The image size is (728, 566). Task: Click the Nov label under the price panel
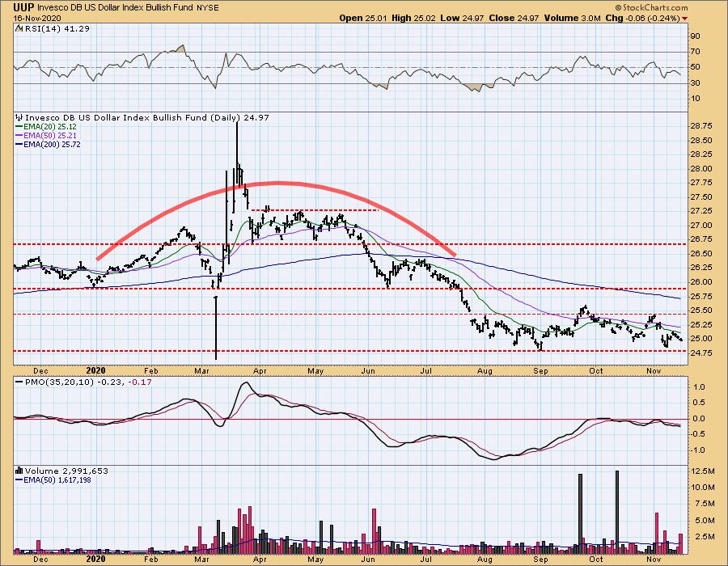coord(654,371)
